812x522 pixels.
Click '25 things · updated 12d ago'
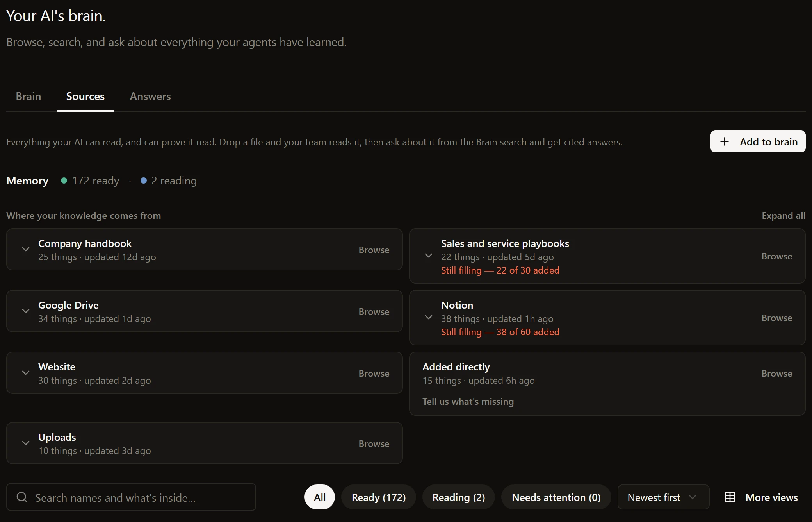tap(97, 257)
